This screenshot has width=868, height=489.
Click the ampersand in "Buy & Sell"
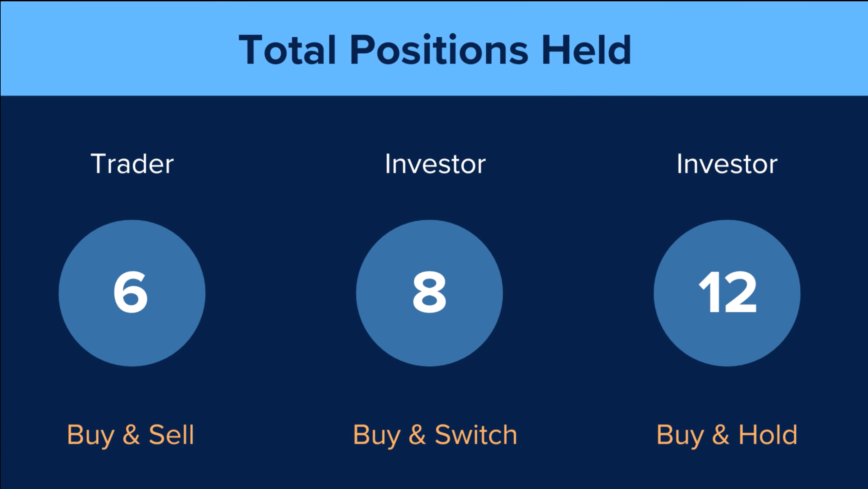[x=131, y=435]
